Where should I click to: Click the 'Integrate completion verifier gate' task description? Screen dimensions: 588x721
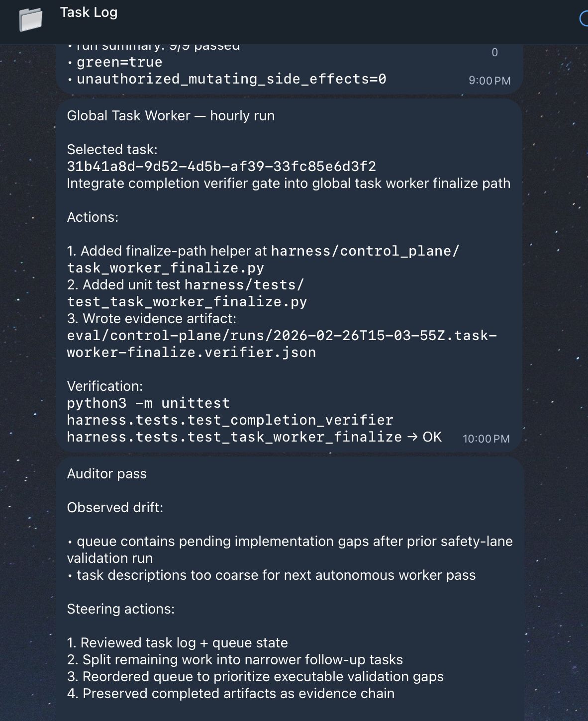pyautogui.click(x=289, y=183)
